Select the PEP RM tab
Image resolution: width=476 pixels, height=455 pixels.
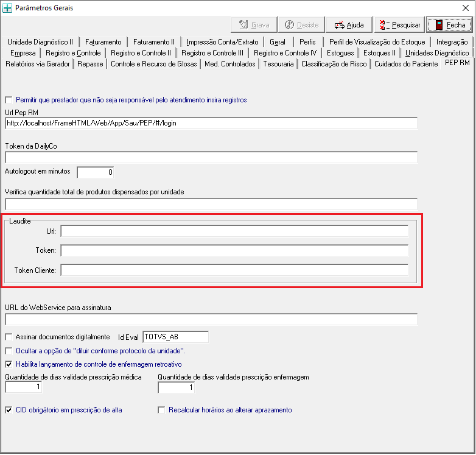point(457,63)
